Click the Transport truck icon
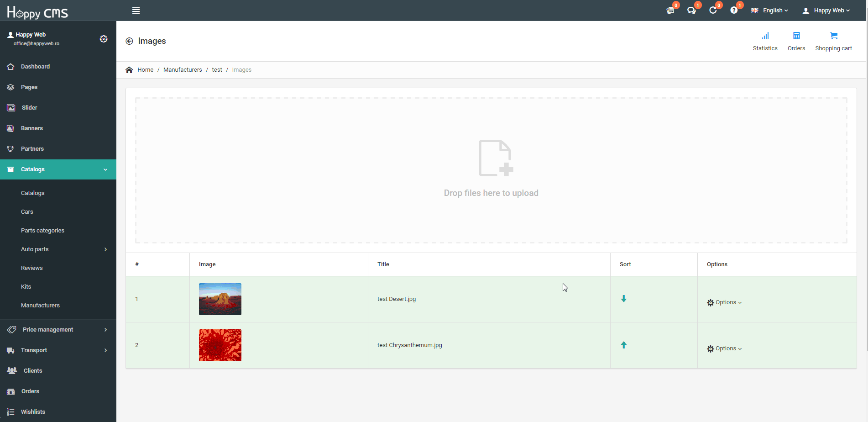This screenshot has height=422, width=868. pos(10,350)
